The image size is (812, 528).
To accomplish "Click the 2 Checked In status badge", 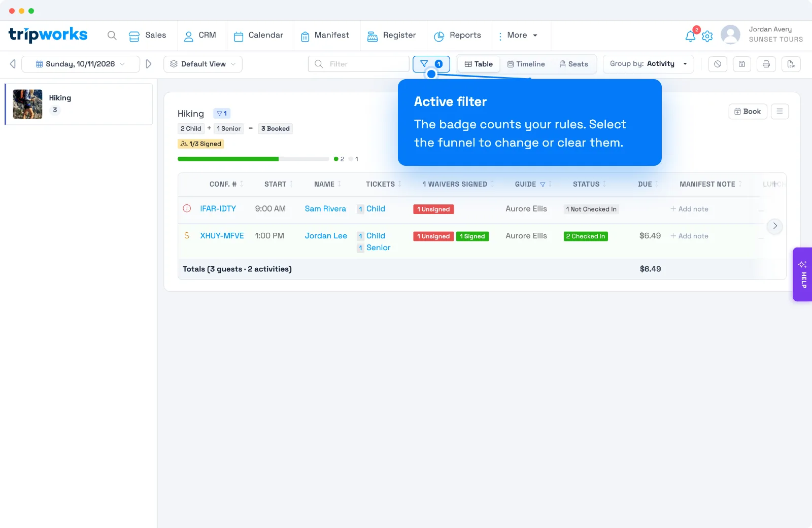I will pyautogui.click(x=586, y=236).
